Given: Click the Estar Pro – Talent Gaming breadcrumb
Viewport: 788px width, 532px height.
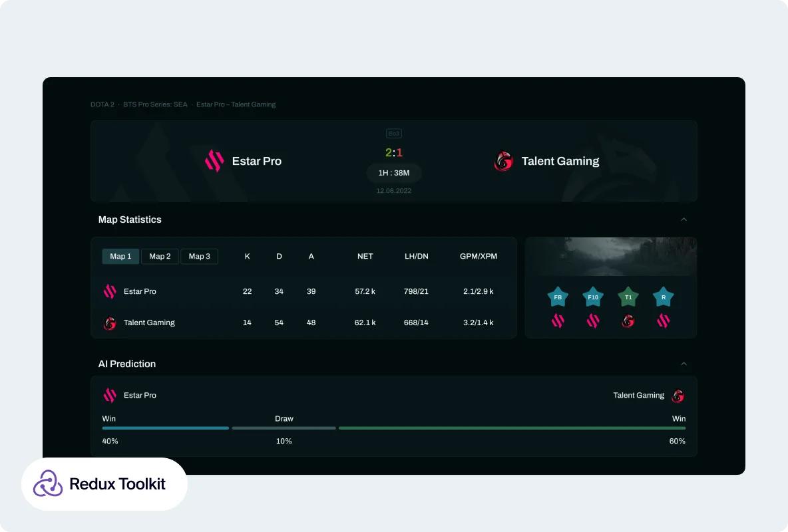Looking at the screenshot, I should click(x=236, y=104).
